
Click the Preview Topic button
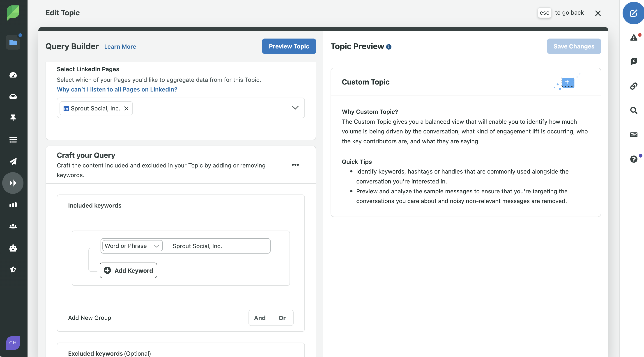coord(289,46)
